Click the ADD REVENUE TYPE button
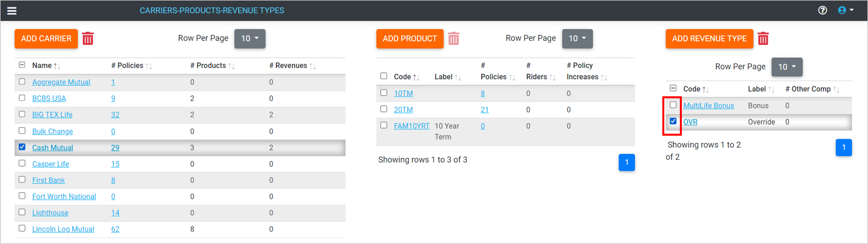This screenshot has height=244, width=868. 709,39
